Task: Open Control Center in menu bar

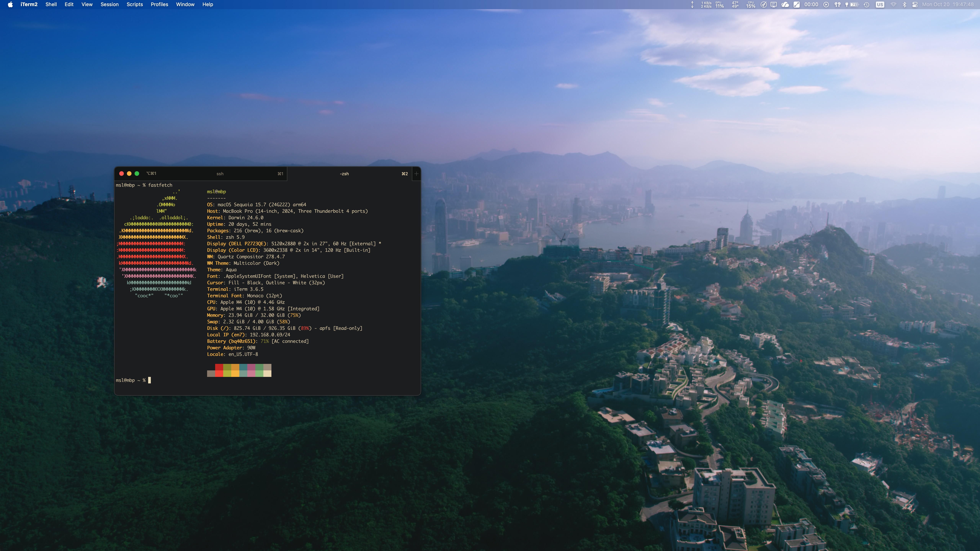Action: point(915,5)
